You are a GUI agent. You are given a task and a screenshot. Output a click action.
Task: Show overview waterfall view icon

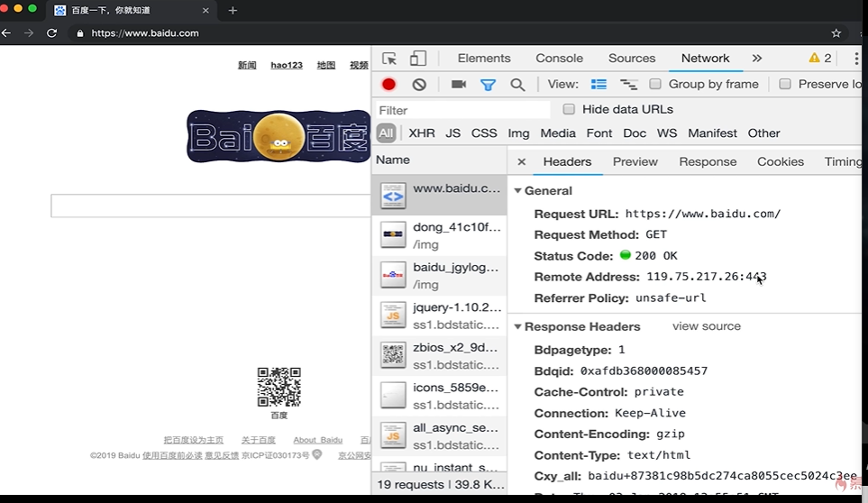628,84
